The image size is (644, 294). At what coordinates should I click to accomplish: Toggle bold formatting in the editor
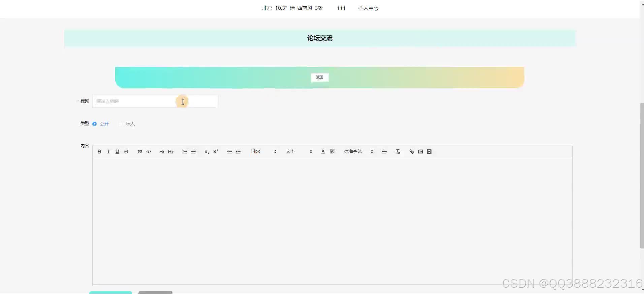[x=99, y=152]
